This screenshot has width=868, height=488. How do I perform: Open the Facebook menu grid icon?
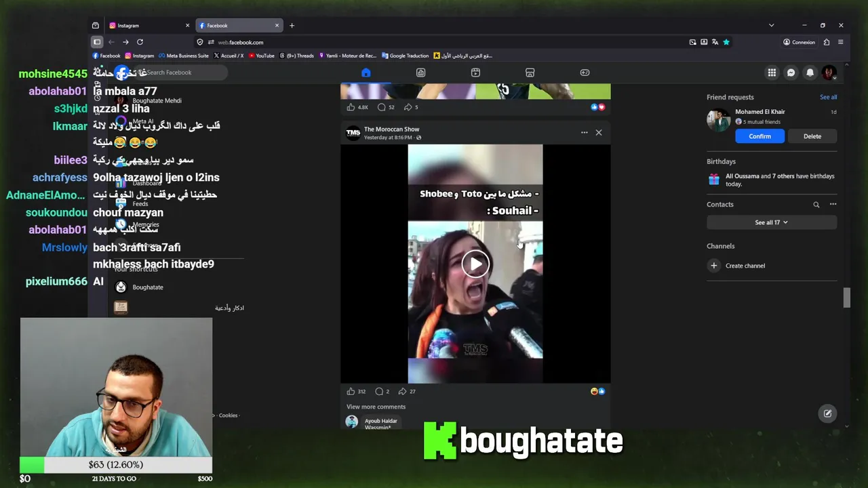[x=772, y=73]
